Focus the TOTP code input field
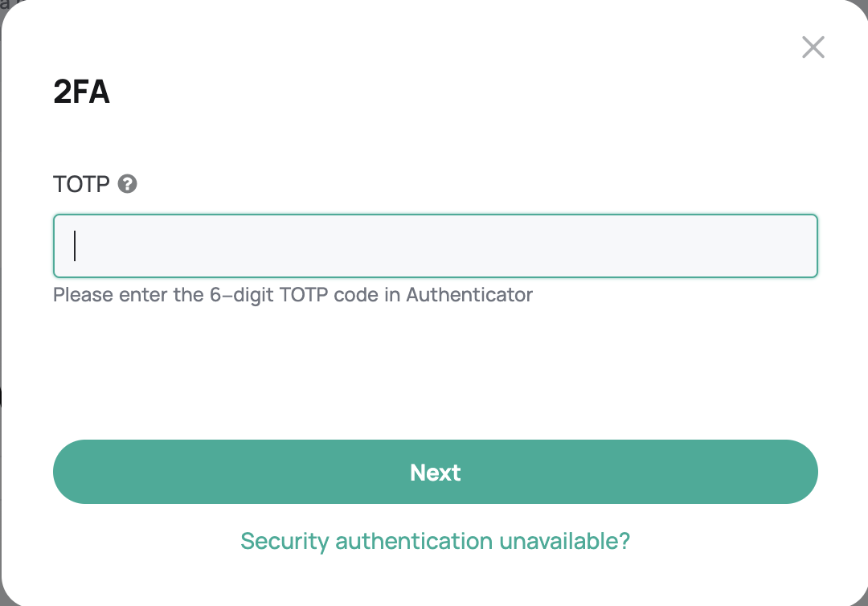 pyautogui.click(x=435, y=246)
